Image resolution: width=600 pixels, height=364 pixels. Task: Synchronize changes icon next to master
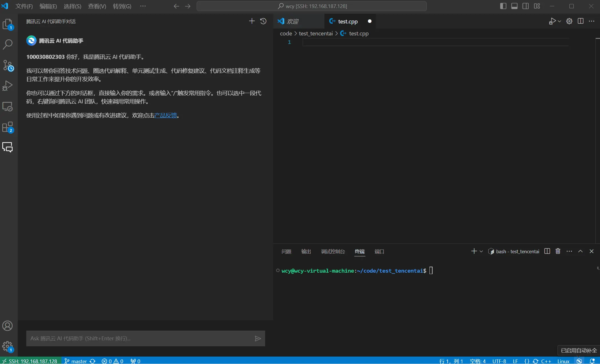point(93,361)
